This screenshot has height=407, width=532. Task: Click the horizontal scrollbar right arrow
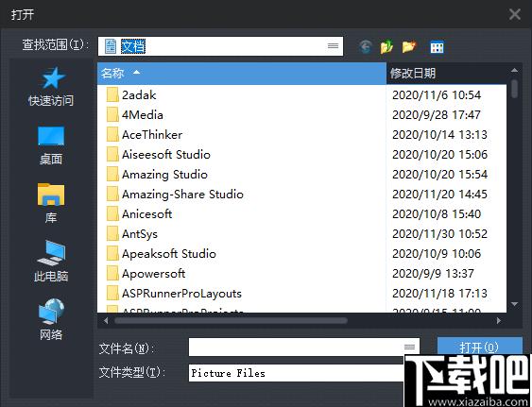(x=498, y=320)
